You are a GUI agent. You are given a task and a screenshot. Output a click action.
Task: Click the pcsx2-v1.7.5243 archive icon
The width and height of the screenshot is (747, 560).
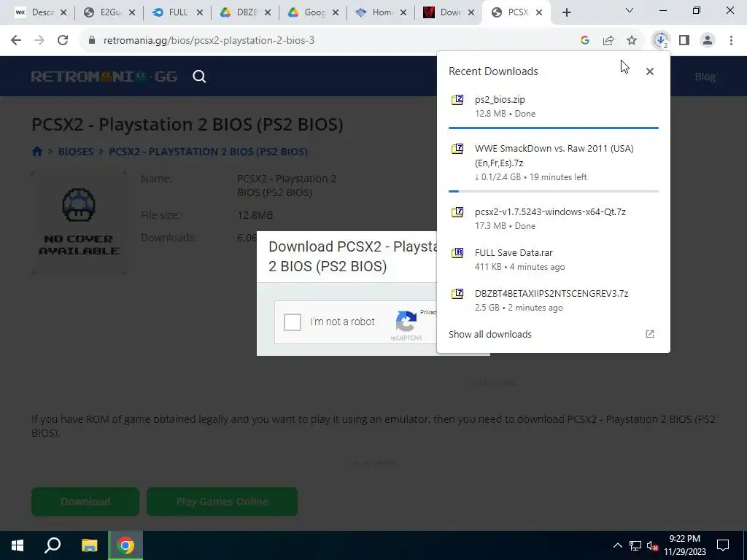[457, 212]
